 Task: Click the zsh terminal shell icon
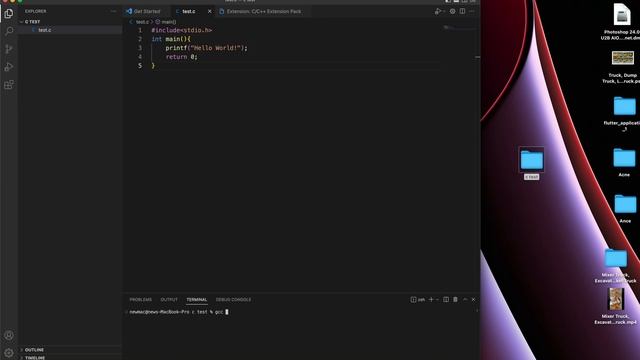(x=418, y=300)
